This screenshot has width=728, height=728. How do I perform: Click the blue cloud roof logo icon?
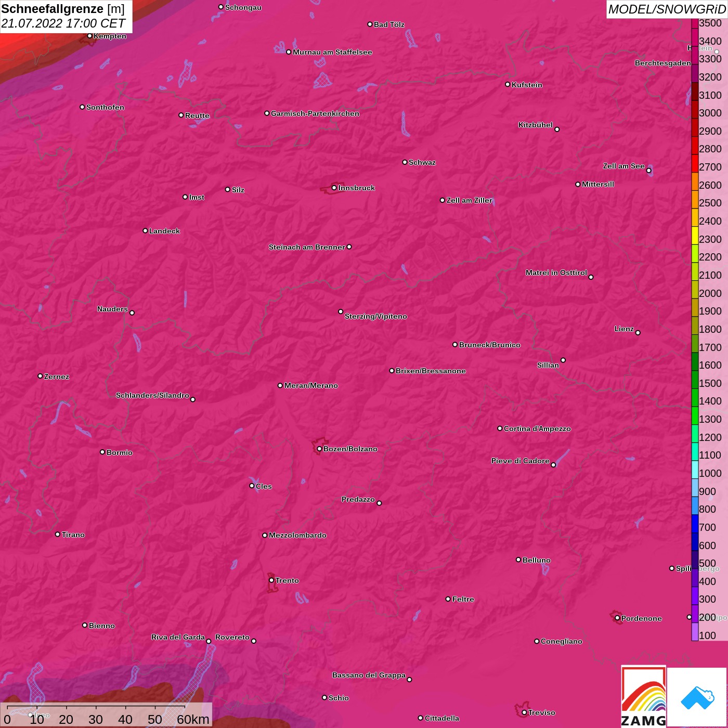697,697
